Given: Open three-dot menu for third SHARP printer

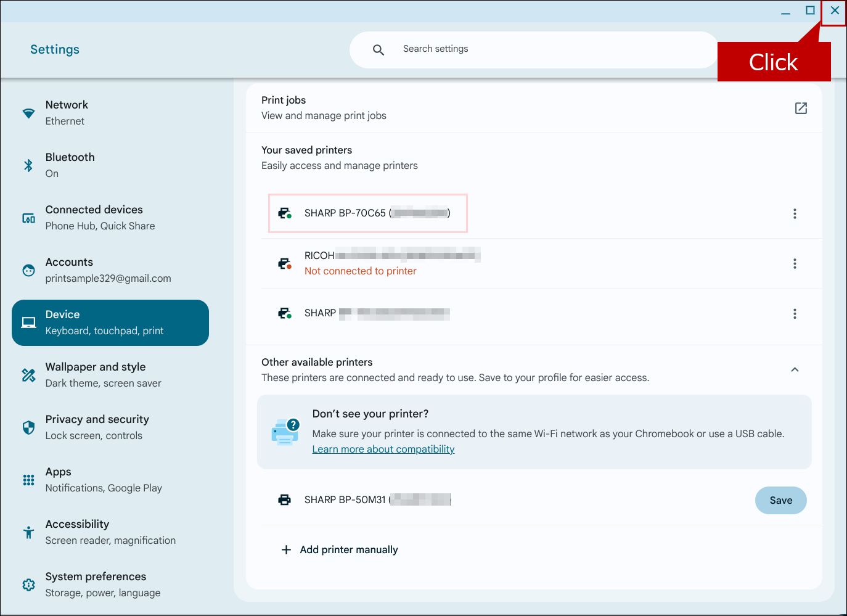Looking at the screenshot, I should point(795,313).
